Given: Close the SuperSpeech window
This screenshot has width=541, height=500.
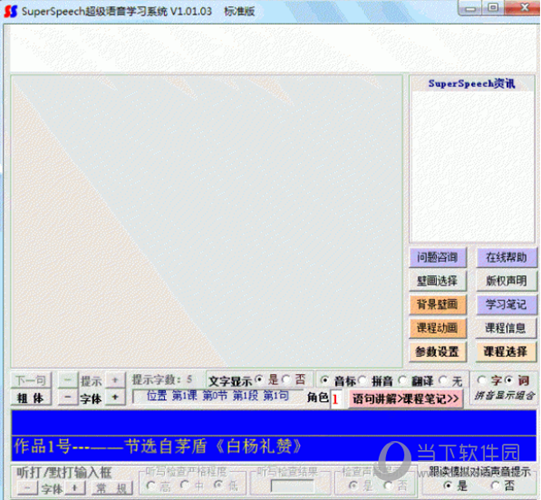Looking at the screenshot, I should click(523, 8).
